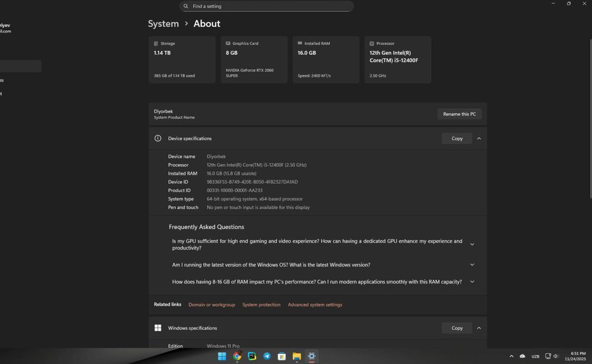This screenshot has height=364, width=592.
Task: Click the Storage card icon
Action: tap(156, 43)
